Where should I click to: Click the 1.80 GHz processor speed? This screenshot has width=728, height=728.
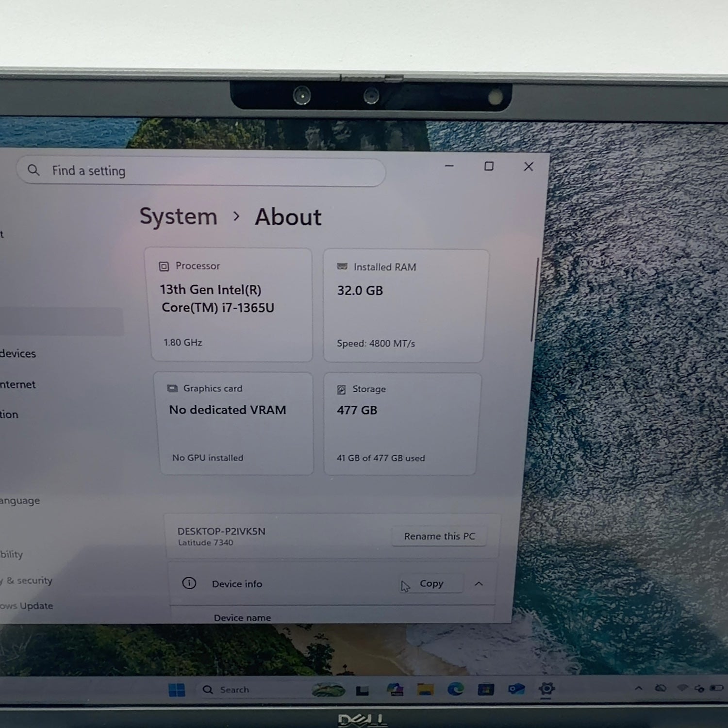point(182,342)
